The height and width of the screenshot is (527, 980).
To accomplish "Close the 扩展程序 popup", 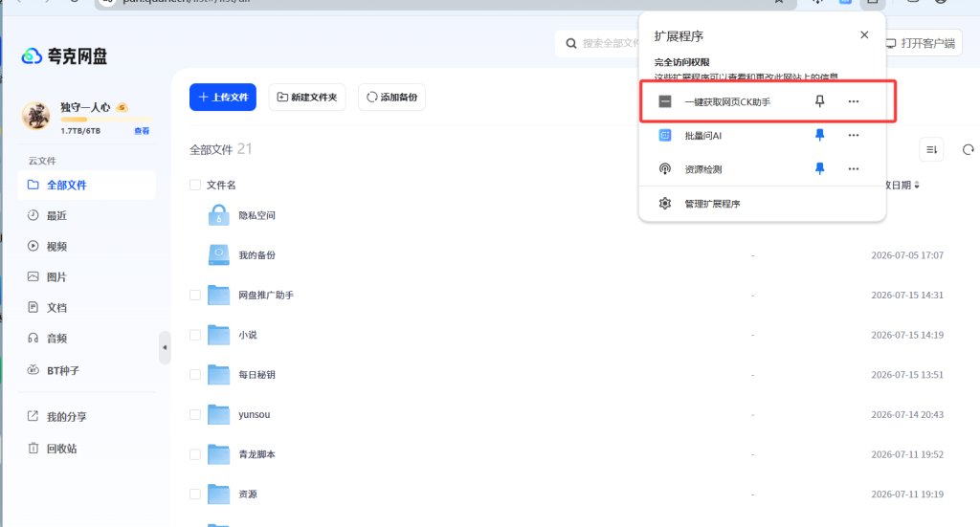I will (x=864, y=35).
